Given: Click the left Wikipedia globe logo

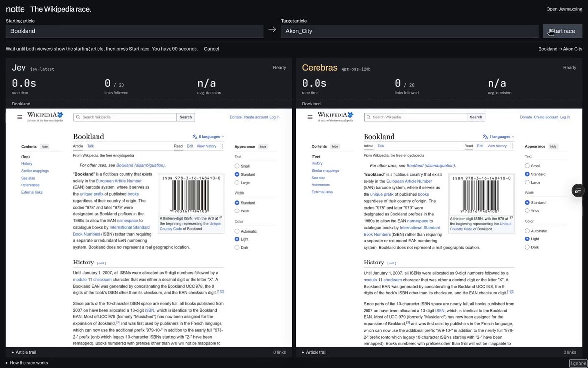Looking at the screenshot, I should (60, 115).
